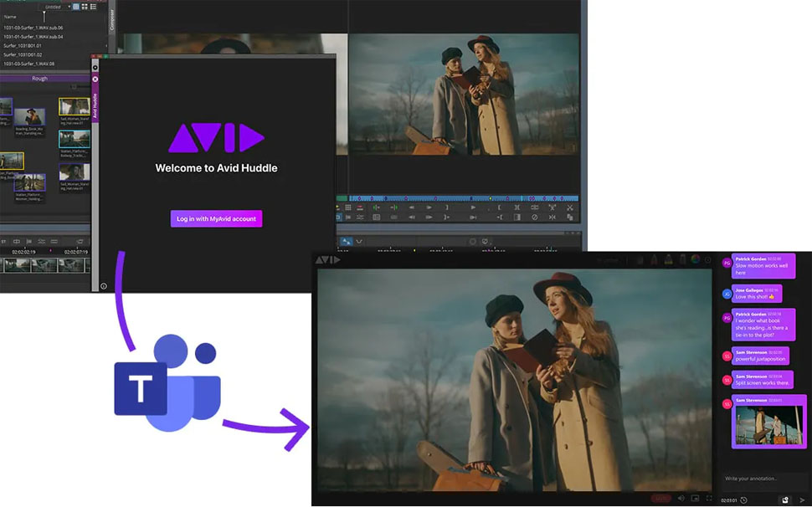This screenshot has height=507, width=812.
Task: Switch bin to frame thumbnail view
Action: [x=85, y=7]
